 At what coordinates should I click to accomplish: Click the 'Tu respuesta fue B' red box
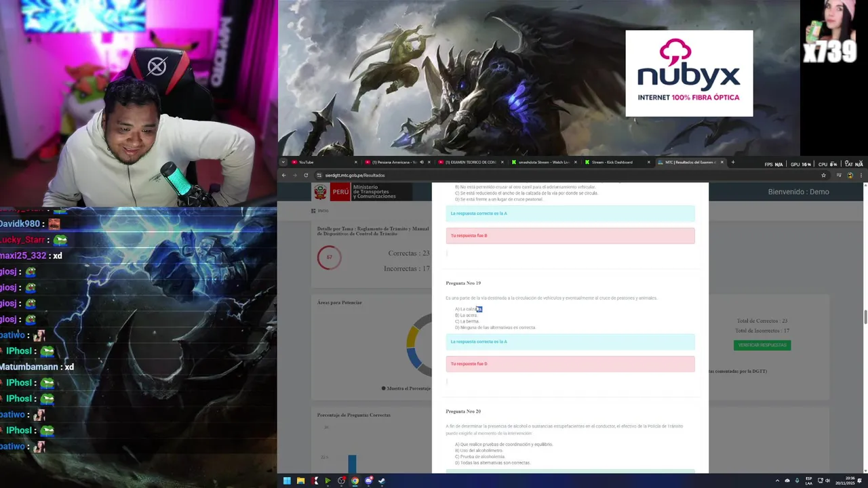[x=570, y=236]
